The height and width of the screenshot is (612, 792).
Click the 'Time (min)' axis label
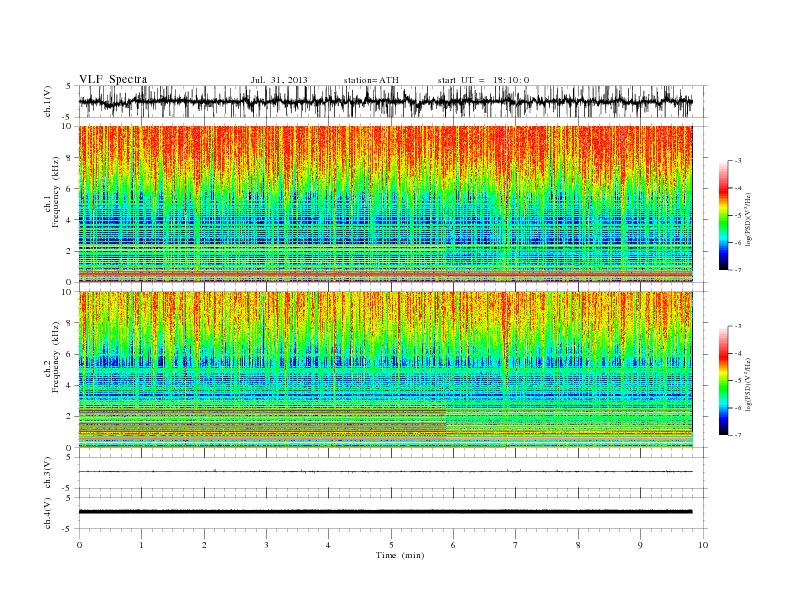(x=400, y=555)
